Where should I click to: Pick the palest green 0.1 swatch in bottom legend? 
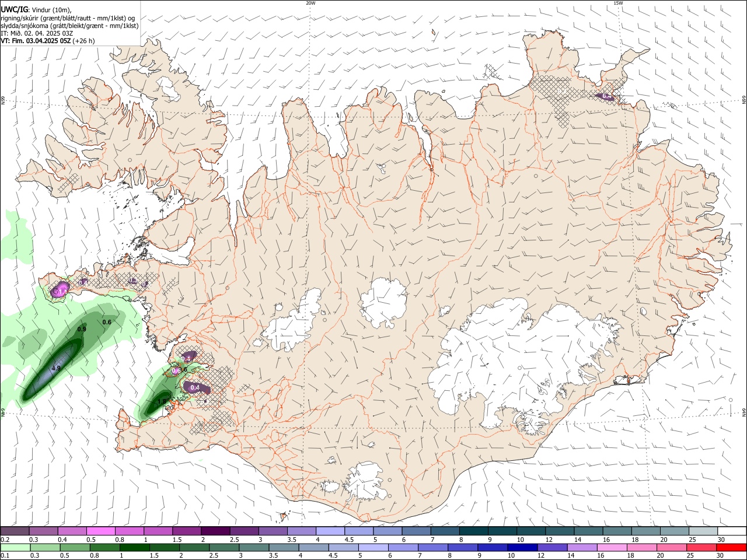[x=15, y=547]
